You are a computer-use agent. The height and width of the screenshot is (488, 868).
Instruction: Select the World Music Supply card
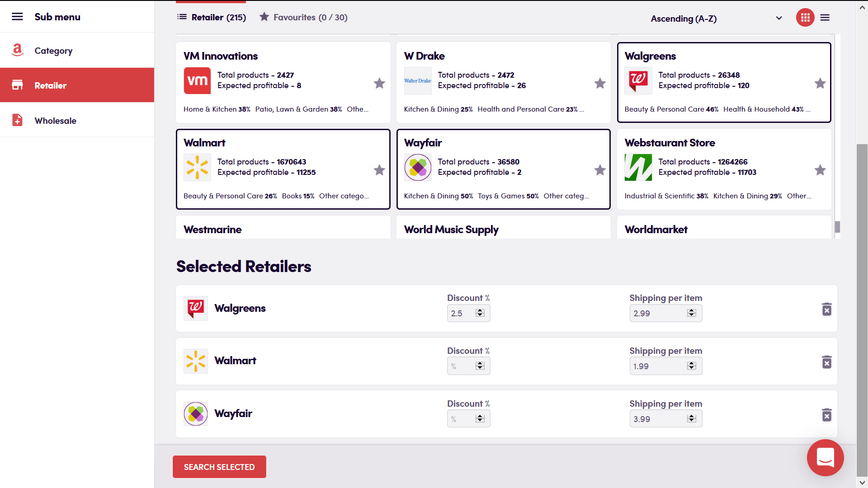click(503, 227)
